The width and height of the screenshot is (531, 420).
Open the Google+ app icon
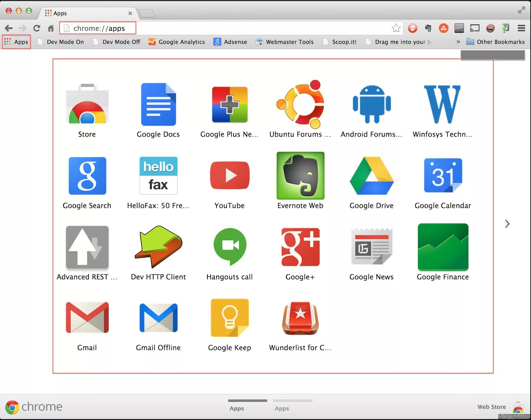(300, 247)
